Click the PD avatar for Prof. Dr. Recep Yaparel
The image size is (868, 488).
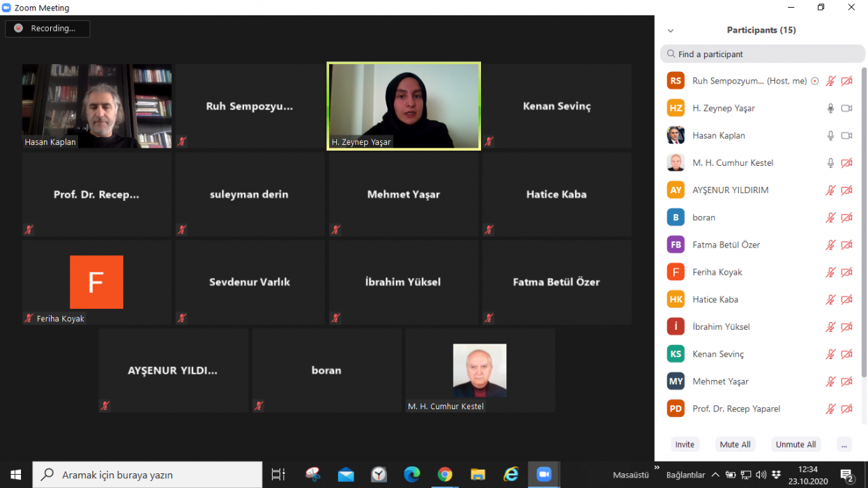(x=676, y=409)
